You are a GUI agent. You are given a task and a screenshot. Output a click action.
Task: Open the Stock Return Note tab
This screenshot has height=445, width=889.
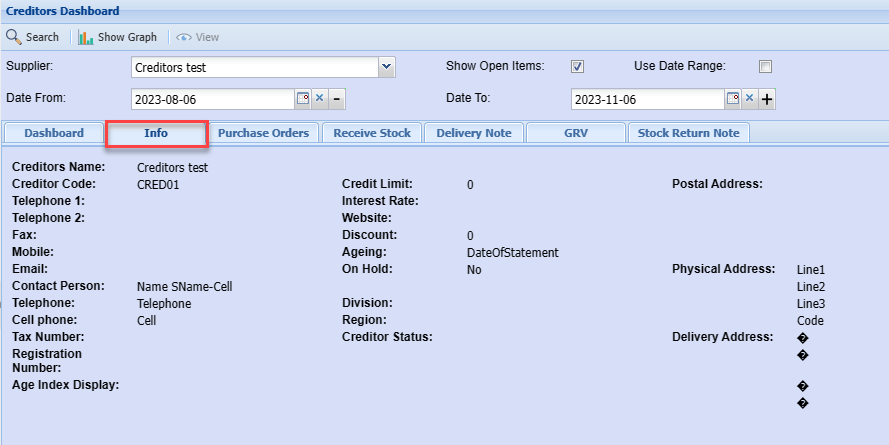click(x=688, y=133)
